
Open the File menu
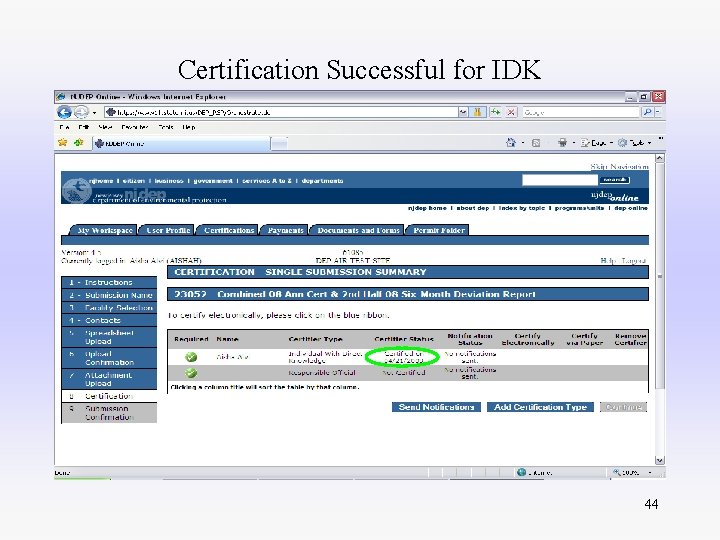pos(64,127)
